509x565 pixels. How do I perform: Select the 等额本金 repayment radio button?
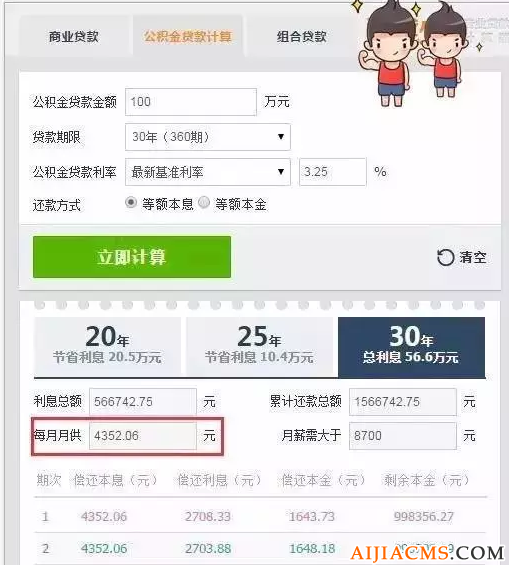(204, 203)
